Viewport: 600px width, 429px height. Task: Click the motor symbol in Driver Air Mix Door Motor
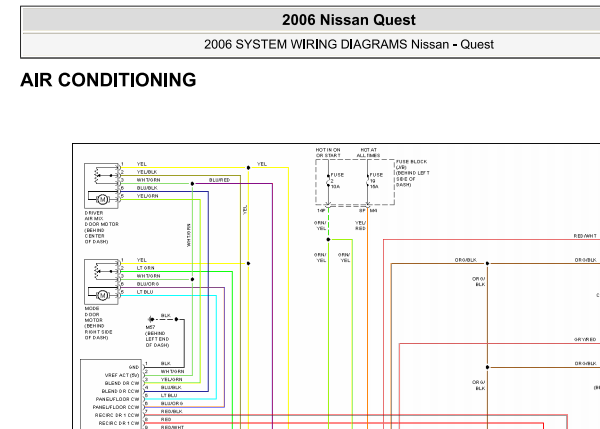pyautogui.click(x=102, y=199)
